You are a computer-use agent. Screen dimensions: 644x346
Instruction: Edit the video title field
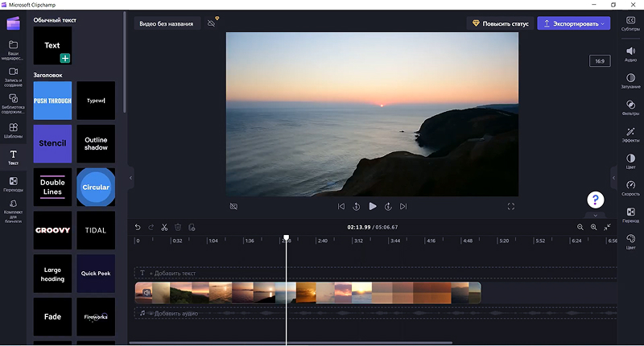pyautogui.click(x=167, y=23)
